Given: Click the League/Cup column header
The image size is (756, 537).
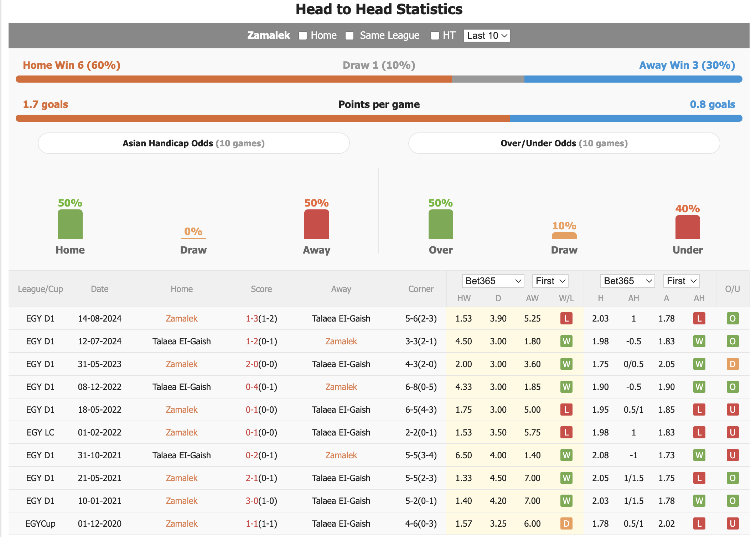Looking at the screenshot, I should click(x=40, y=289).
